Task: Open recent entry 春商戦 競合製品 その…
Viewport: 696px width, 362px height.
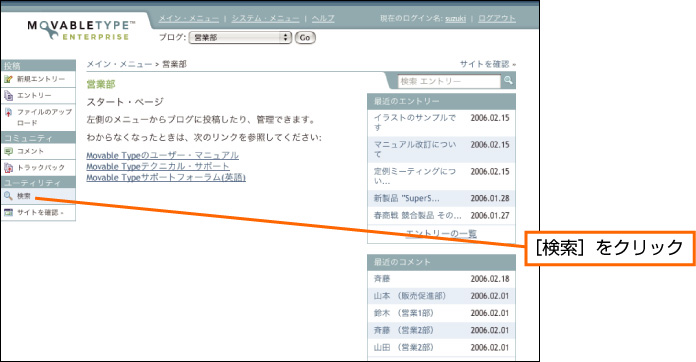Action: pyautogui.click(x=418, y=216)
